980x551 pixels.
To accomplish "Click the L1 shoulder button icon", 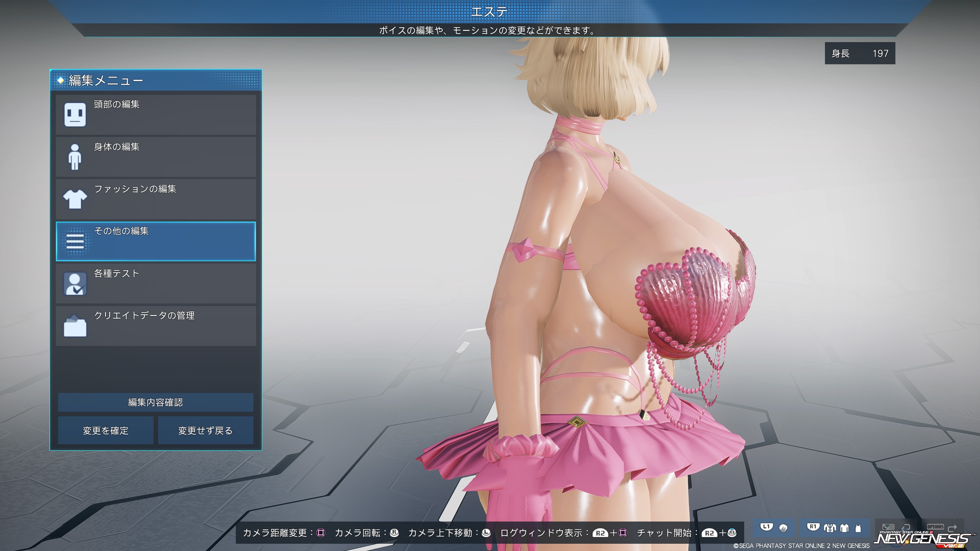I will point(766,527).
